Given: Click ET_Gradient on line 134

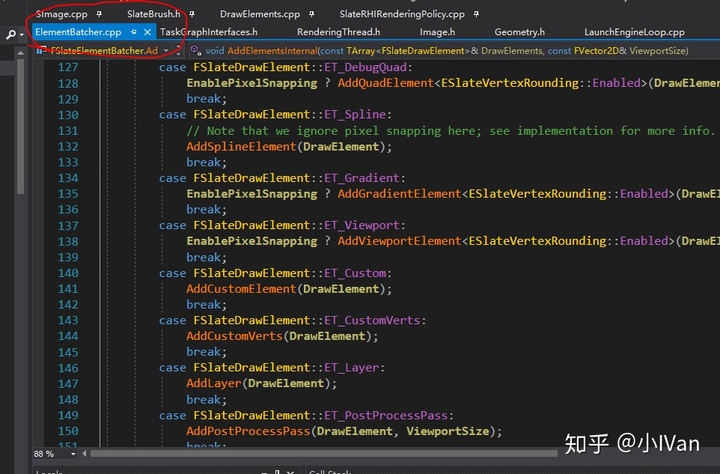Looking at the screenshot, I should tap(362, 178).
